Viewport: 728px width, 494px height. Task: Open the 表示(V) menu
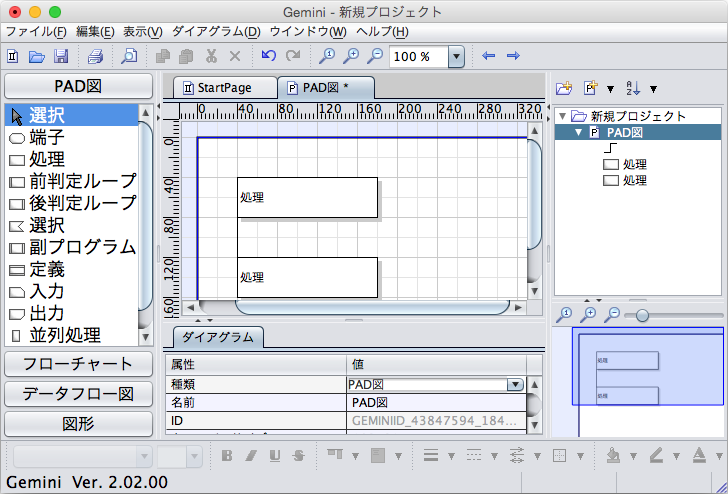point(143,32)
